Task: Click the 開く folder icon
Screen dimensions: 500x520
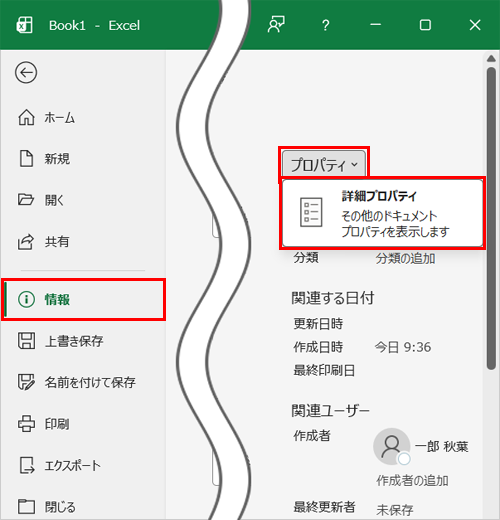Action: point(26,200)
